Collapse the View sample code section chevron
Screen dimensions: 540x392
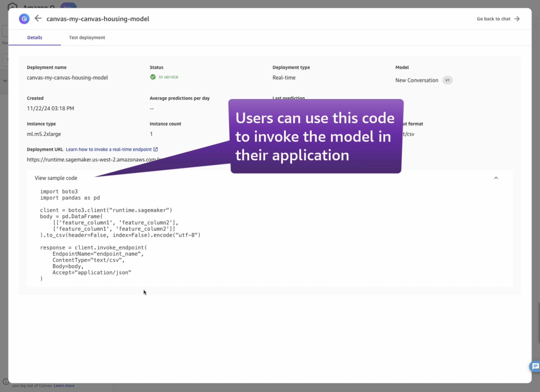tap(496, 178)
